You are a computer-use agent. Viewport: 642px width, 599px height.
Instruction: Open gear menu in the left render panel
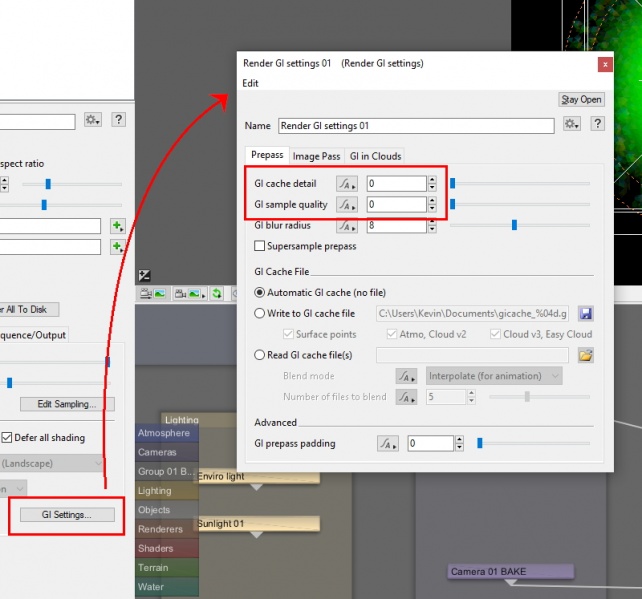click(93, 120)
